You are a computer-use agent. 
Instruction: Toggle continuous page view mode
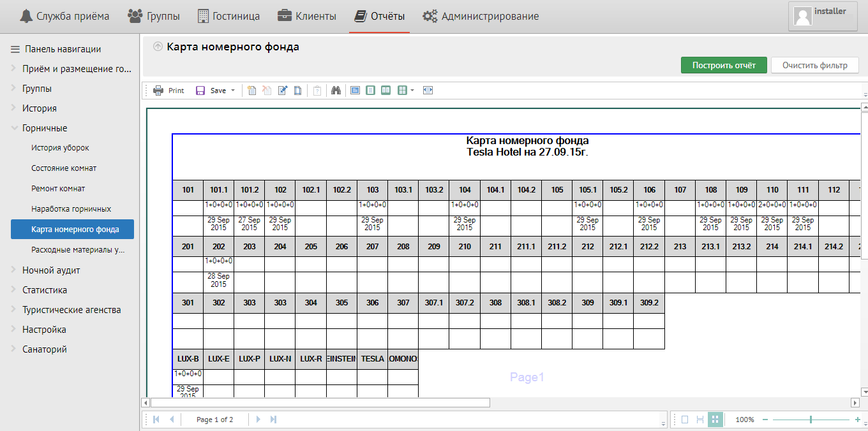(x=700, y=420)
